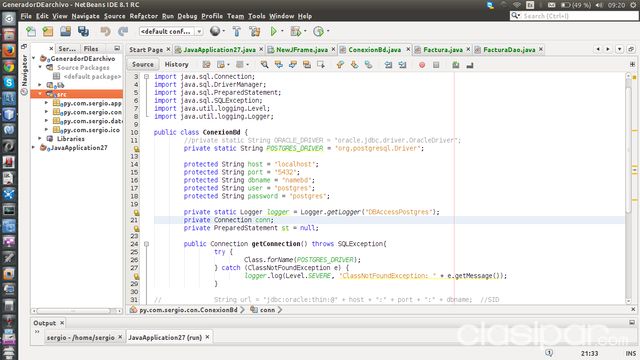Collapse the GeneradorDEarchivo project node
This screenshot has width=640, height=360.
(34, 58)
